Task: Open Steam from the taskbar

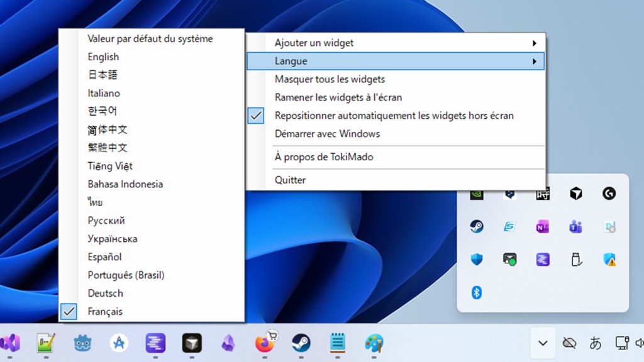Action: [301, 343]
